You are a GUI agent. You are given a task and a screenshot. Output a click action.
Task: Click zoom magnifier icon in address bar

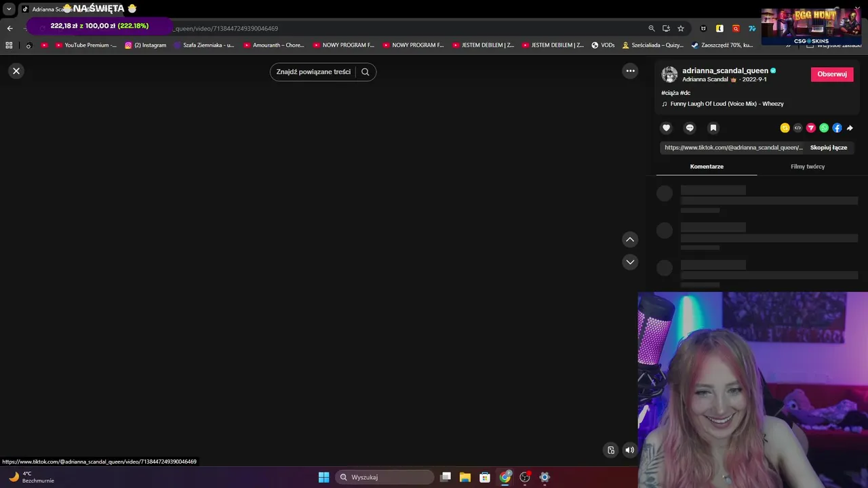point(652,28)
